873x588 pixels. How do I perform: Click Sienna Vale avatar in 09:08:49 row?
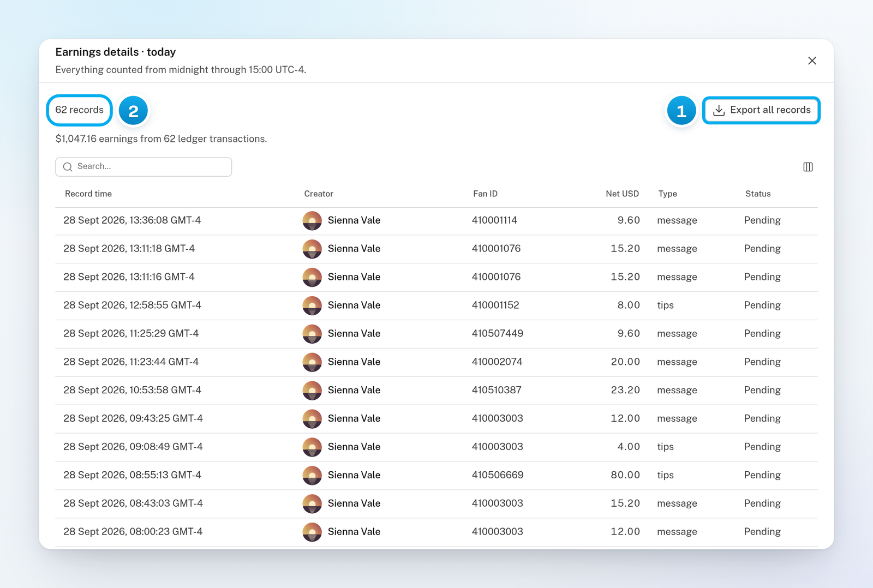312,447
